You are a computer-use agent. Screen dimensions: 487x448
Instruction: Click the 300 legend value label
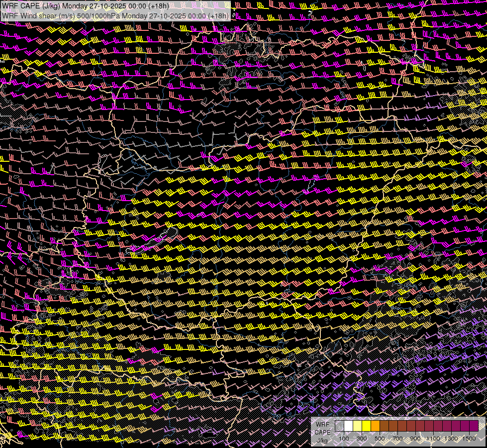[x=362, y=439]
